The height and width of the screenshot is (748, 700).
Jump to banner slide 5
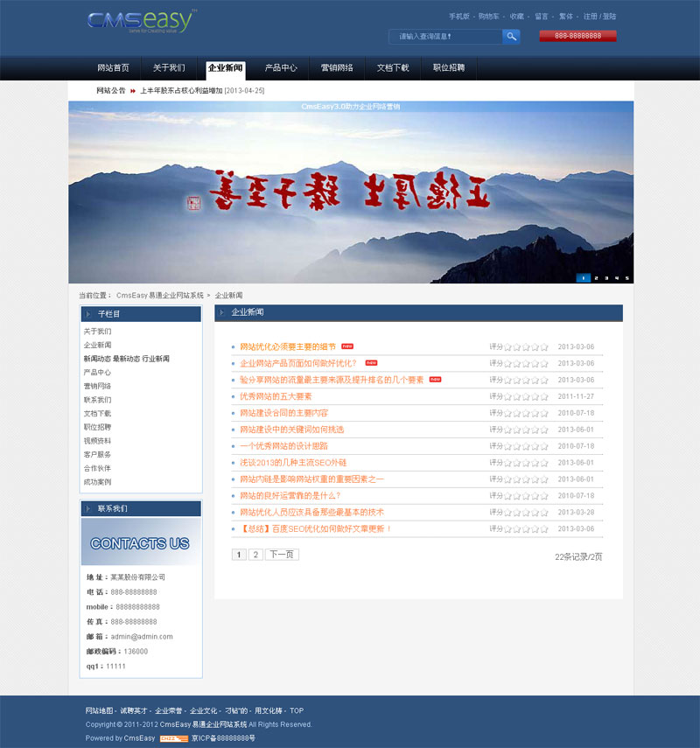pyautogui.click(x=626, y=278)
